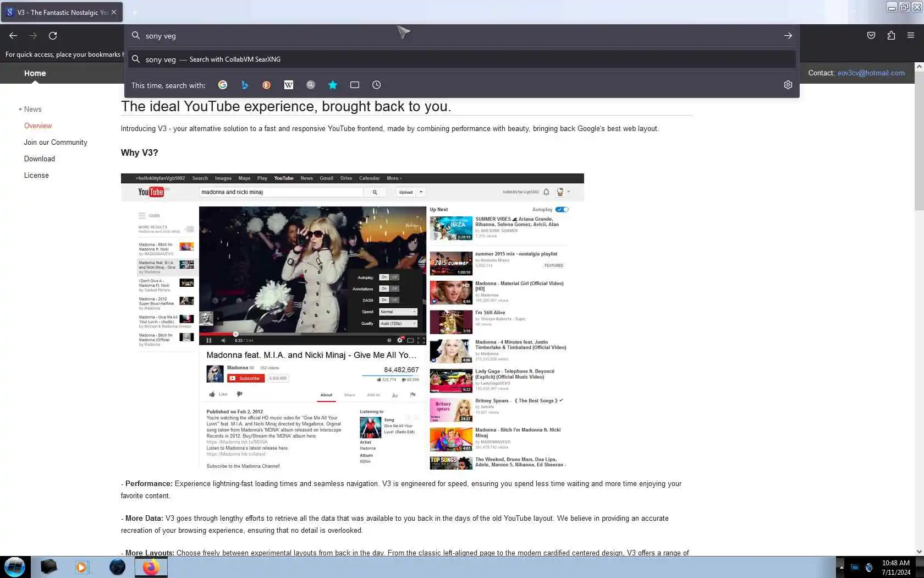Screen dimensions: 924x578
Task: Search with the grey magnifier search engine
Action: 311,85
